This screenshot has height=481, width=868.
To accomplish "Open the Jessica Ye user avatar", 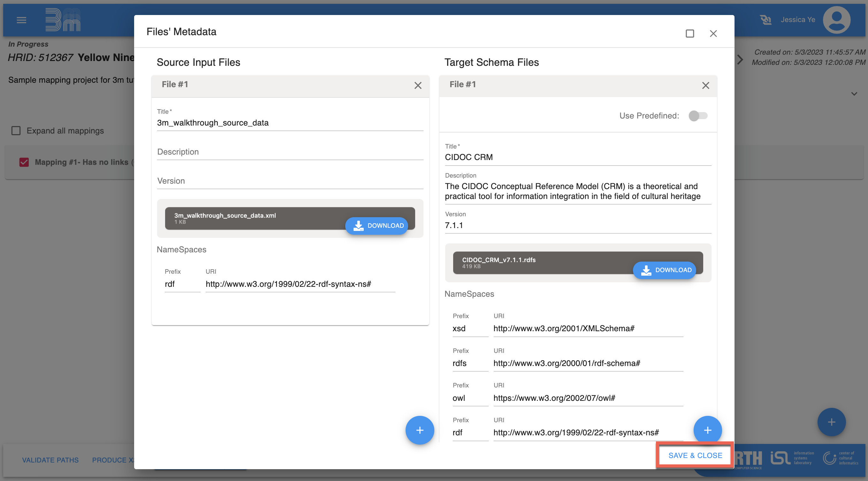I will pos(836,20).
